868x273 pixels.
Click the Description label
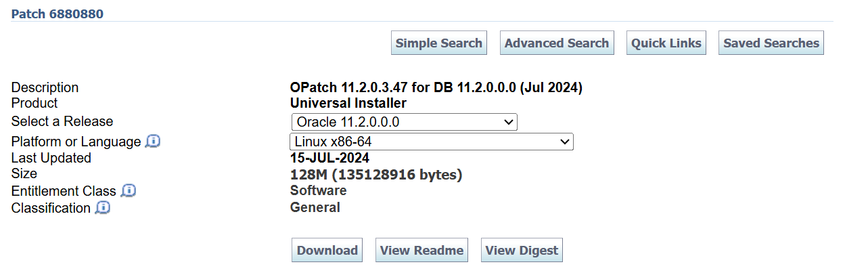tap(45, 87)
